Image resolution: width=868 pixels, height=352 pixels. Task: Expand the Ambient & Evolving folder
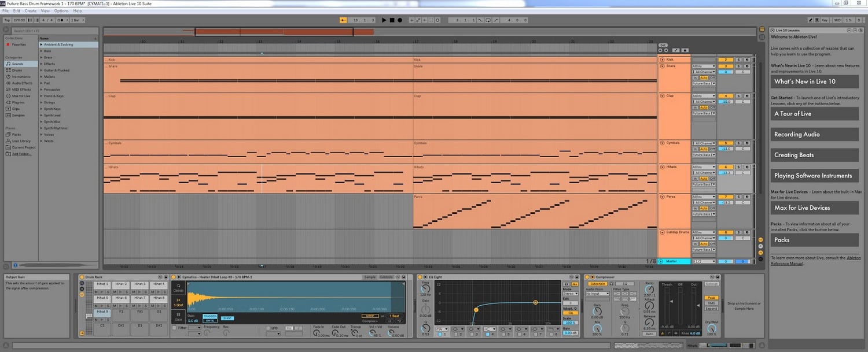[x=41, y=45]
